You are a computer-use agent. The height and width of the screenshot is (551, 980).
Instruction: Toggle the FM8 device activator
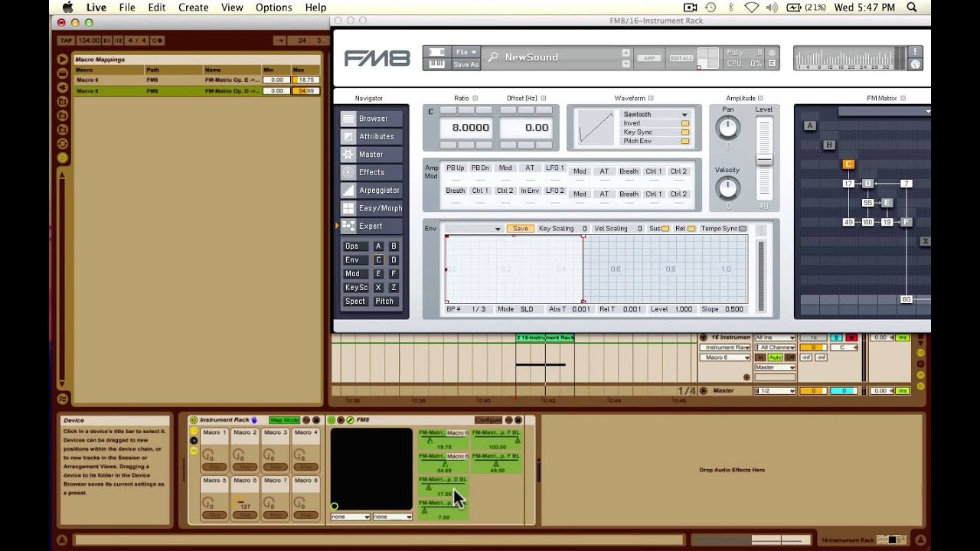[331, 420]
